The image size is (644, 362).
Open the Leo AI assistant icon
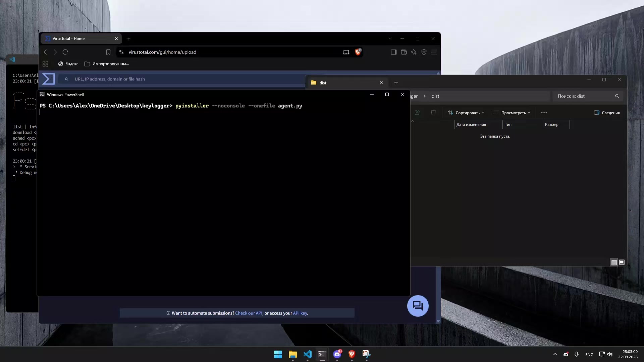point(414,52)
